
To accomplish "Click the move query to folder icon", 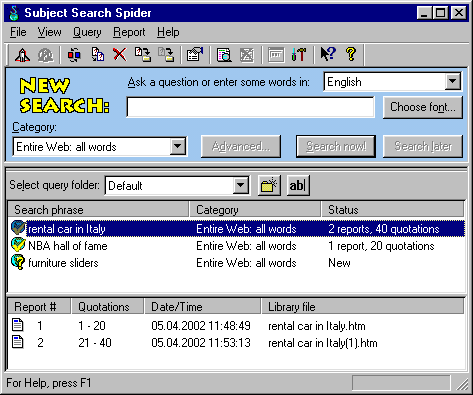I will (x=143, y=55).
